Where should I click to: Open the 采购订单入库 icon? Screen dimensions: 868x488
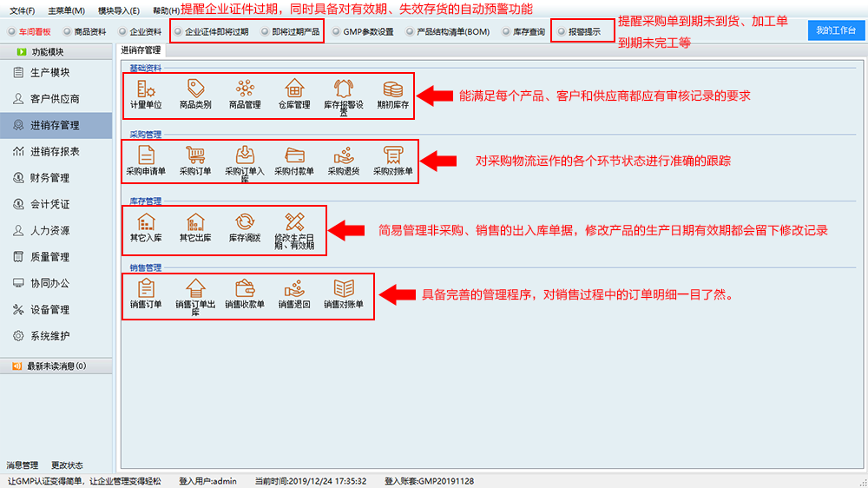click(x=245, y=155)
